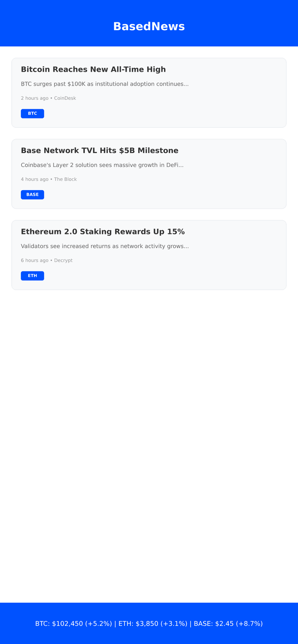Click The Block source label
Image resolution: width=298 pixels, height=644 pixels.
click(65, 179)
